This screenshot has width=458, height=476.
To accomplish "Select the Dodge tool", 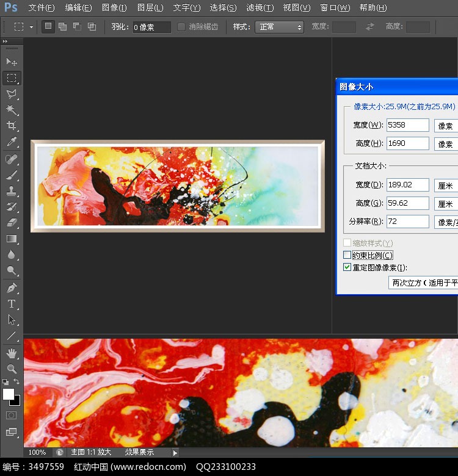I will (12, 270).
